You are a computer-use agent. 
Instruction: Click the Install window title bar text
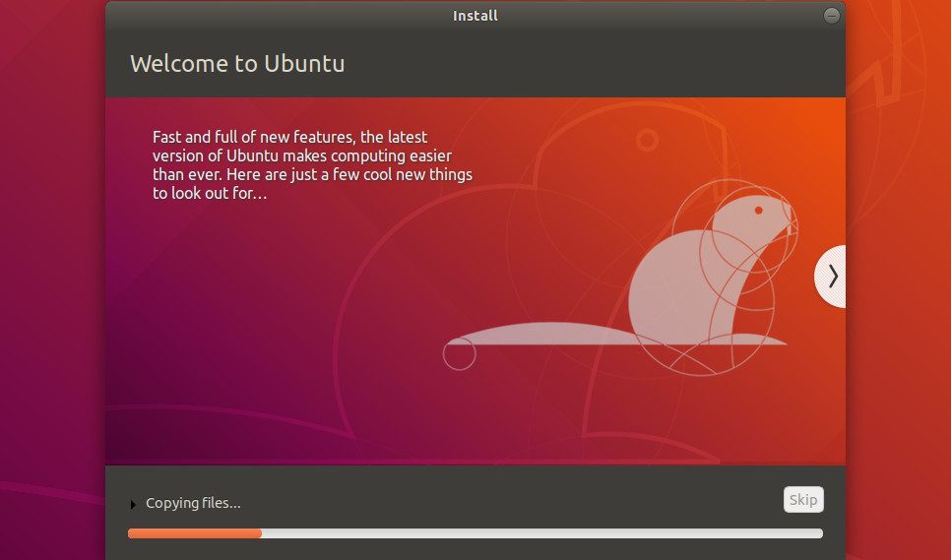(x=475, y=16)
